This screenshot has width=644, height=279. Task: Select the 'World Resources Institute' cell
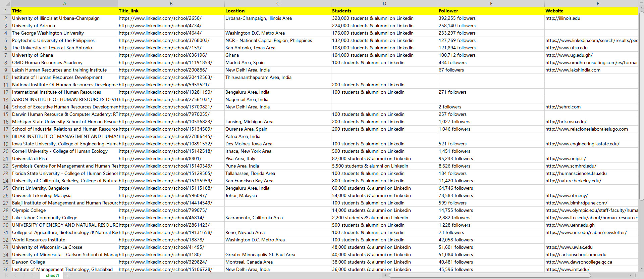pos(65,240)
